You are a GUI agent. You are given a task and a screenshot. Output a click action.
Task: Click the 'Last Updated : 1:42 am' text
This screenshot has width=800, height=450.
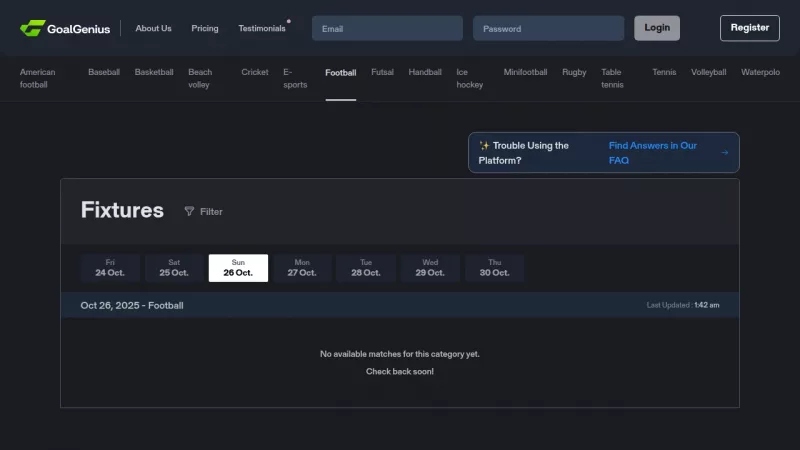click(683, 305)
